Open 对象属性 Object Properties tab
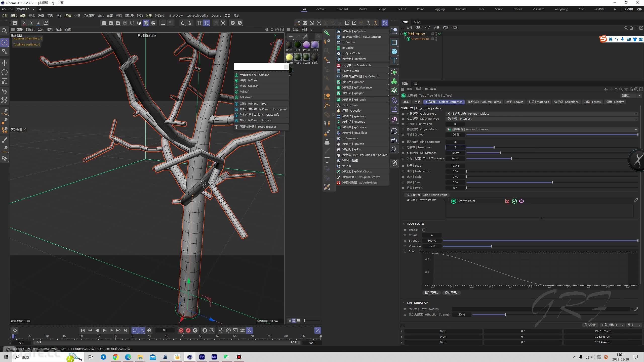 444,102
